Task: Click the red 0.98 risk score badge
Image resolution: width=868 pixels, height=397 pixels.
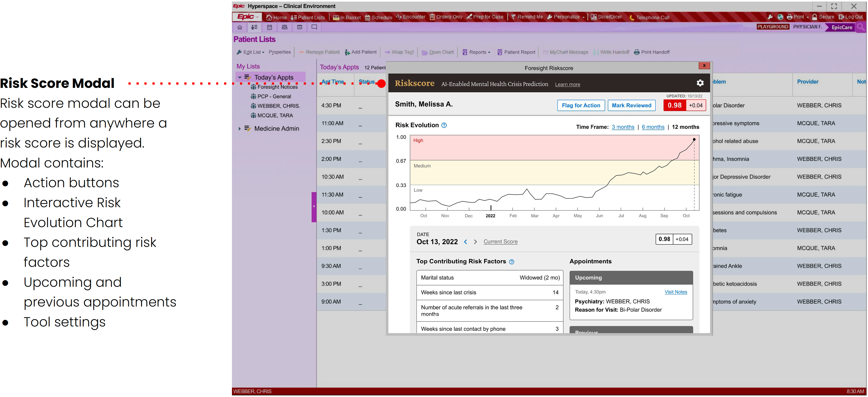Action: [x=674, y=105]
